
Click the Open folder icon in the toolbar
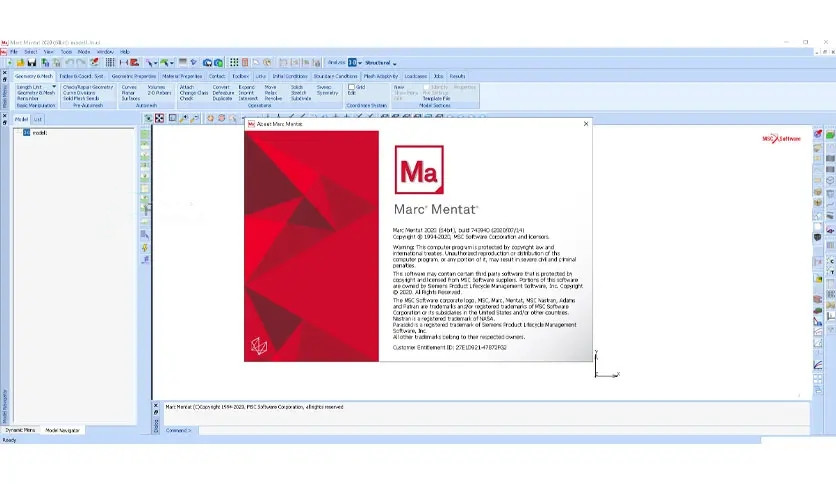pyautogui.click(x=20, y=62)
